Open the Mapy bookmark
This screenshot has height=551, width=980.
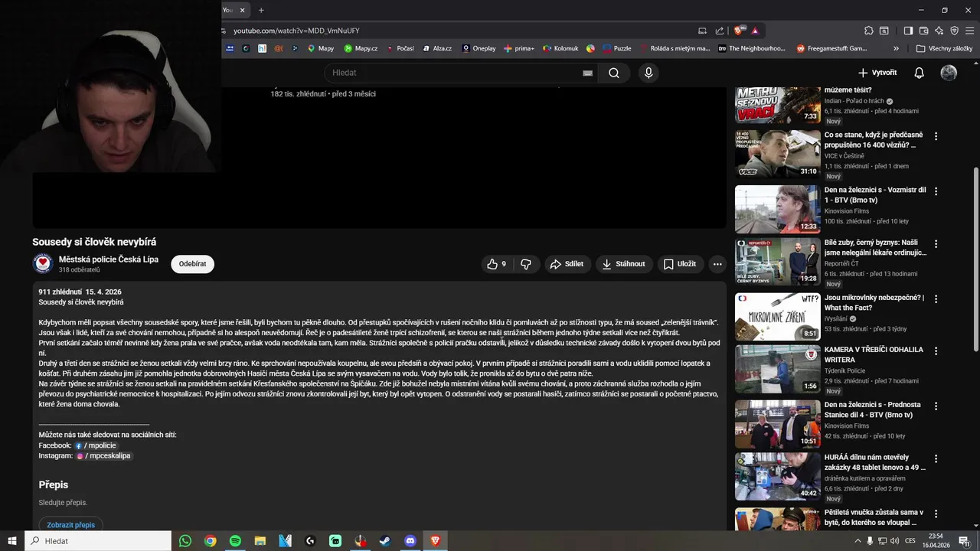321,48
